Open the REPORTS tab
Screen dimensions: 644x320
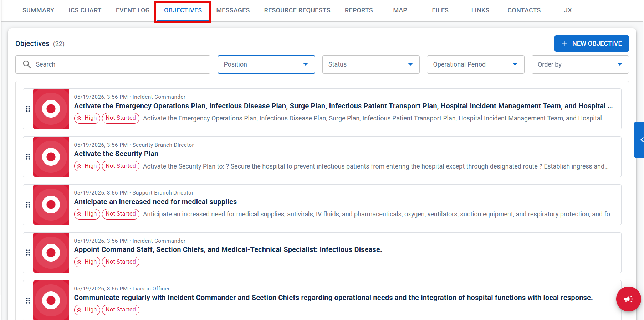[359, 10]
